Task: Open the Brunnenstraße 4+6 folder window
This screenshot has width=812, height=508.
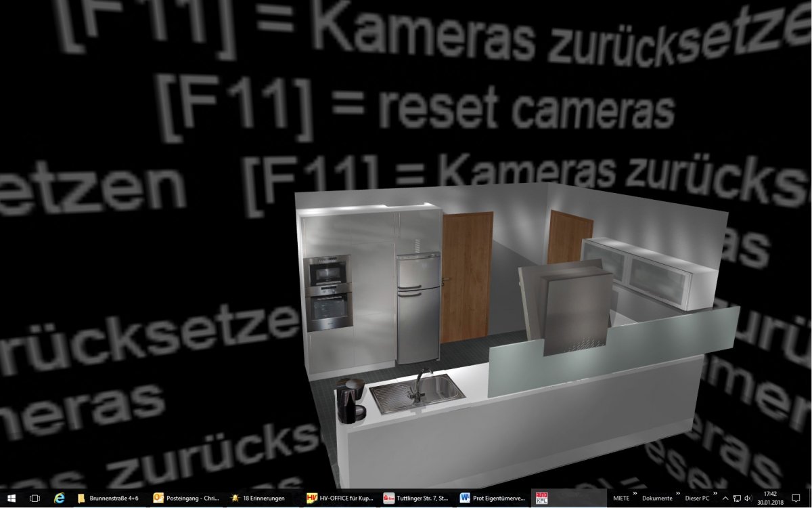Action: click(x=108, y=498)
